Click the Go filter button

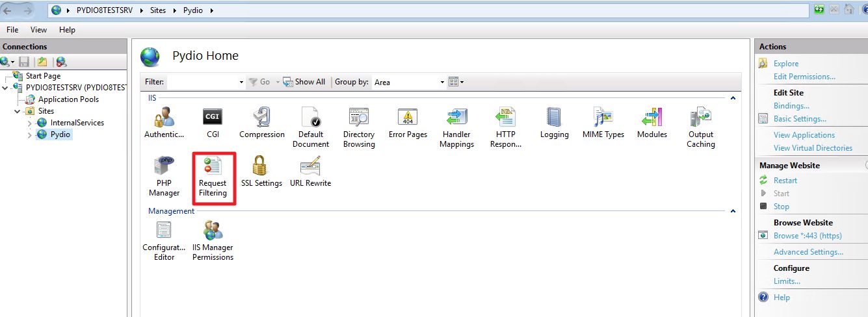coord(259,82)
